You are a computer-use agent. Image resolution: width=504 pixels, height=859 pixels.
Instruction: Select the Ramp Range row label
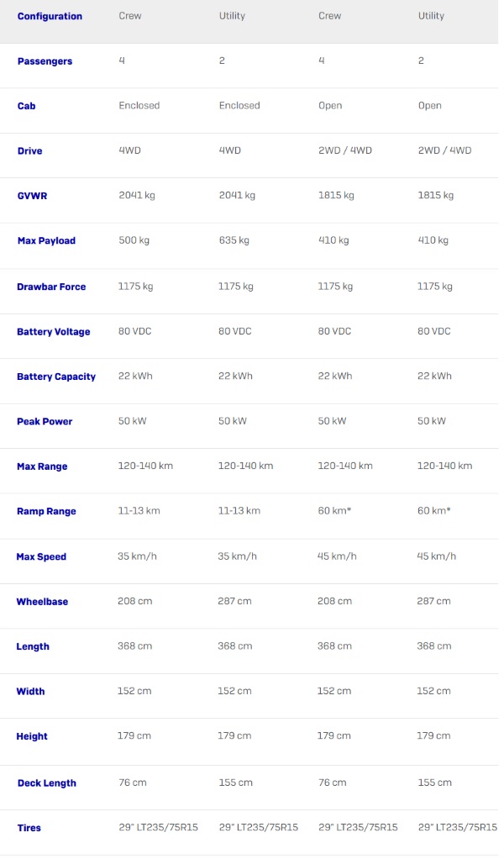[x=46, y=511]
